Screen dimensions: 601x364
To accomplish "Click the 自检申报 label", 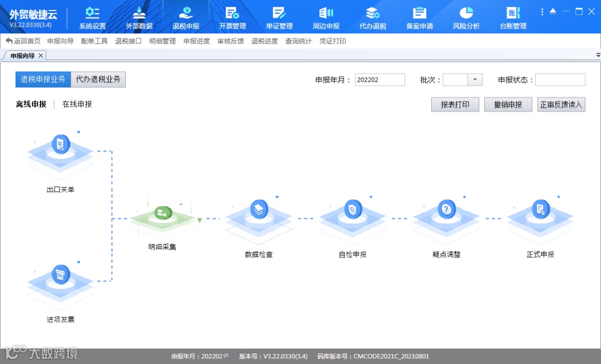I will (x=353, y=255).
